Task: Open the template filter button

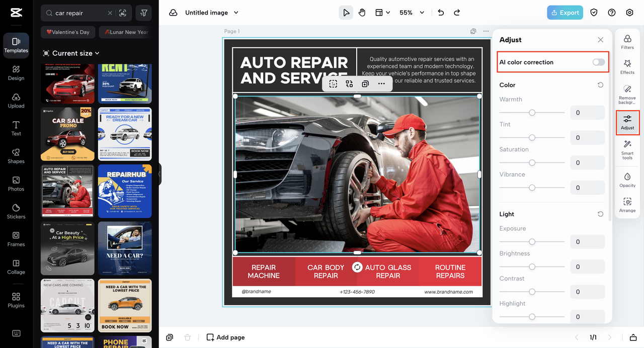Action: tap(144, 13)
